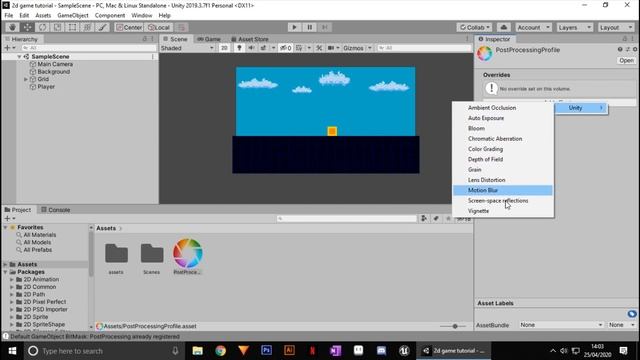Toggle scene lighting lightbulb
Screen dimensions: 640x360
click(x=239, y=48)
